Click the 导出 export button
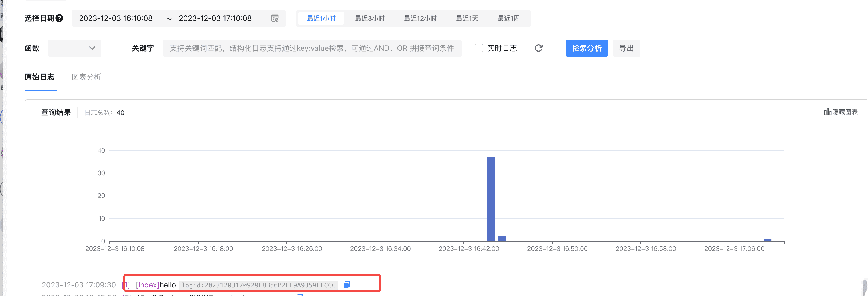 626,48
